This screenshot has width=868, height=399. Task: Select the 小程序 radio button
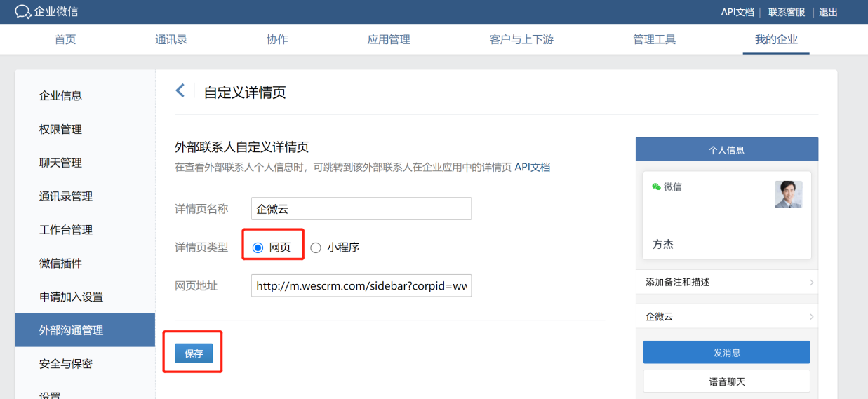click(316, 248)
